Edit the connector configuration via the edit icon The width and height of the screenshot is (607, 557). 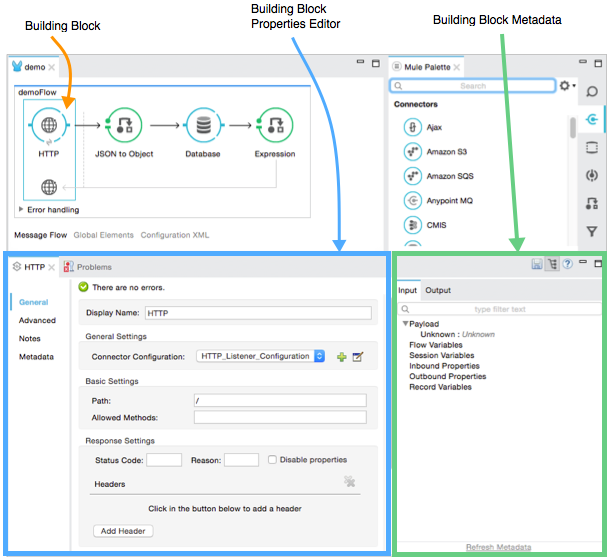click(x=357, y=356)
